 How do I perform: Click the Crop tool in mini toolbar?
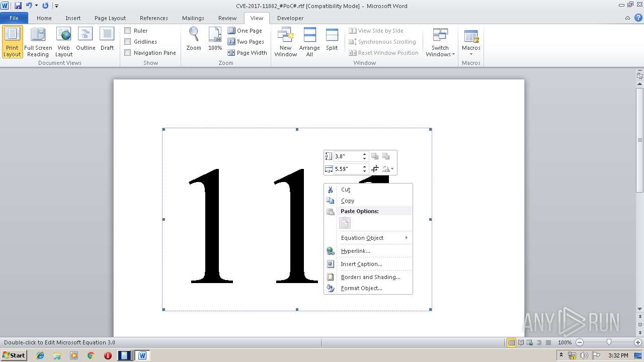[375, 169]
